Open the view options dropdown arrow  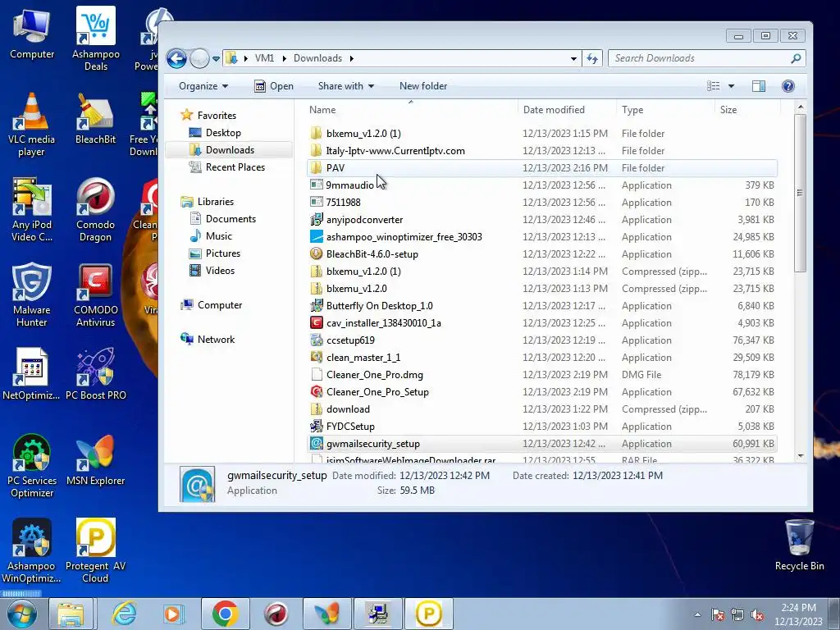tap(731, 86)
